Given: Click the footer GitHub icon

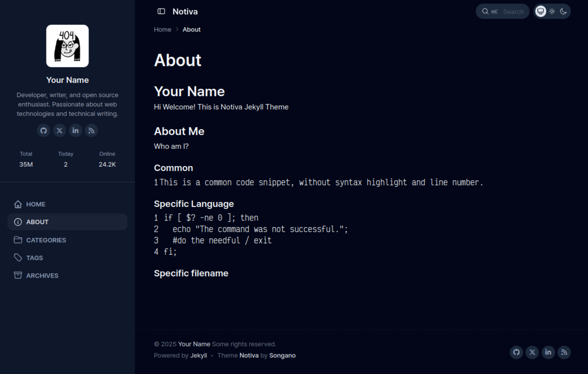Looking at the screenshot, I should click(x=516, y=352).
